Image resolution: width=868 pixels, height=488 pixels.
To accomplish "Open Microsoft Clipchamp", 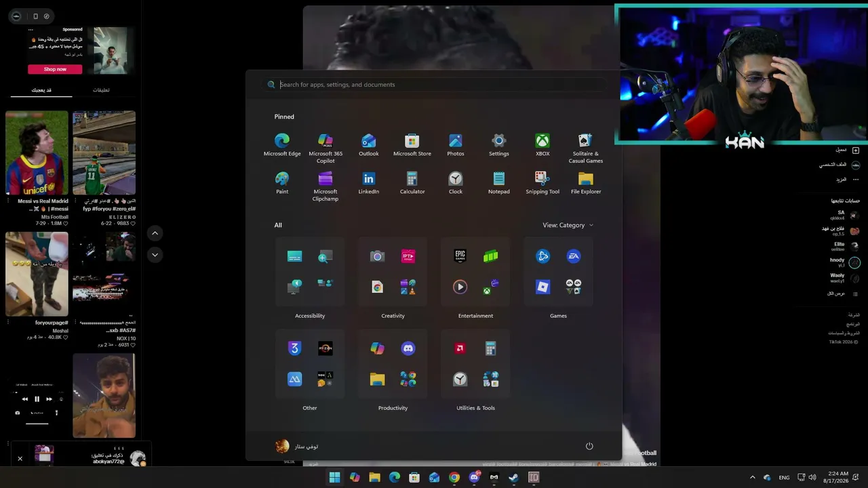I will [x=325, y=186].
